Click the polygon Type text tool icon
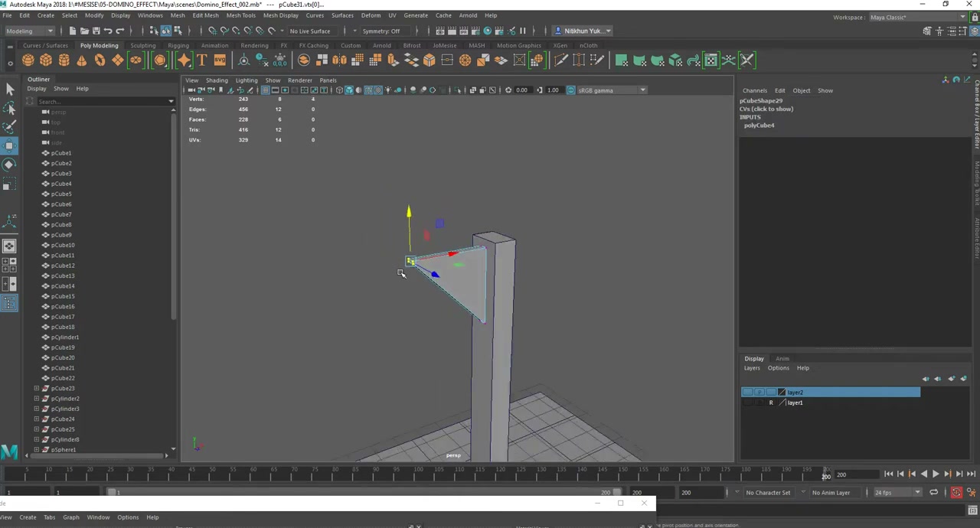The height and width of the screenshot is (528, 980). pyautogui.click(x=202, y=60)
